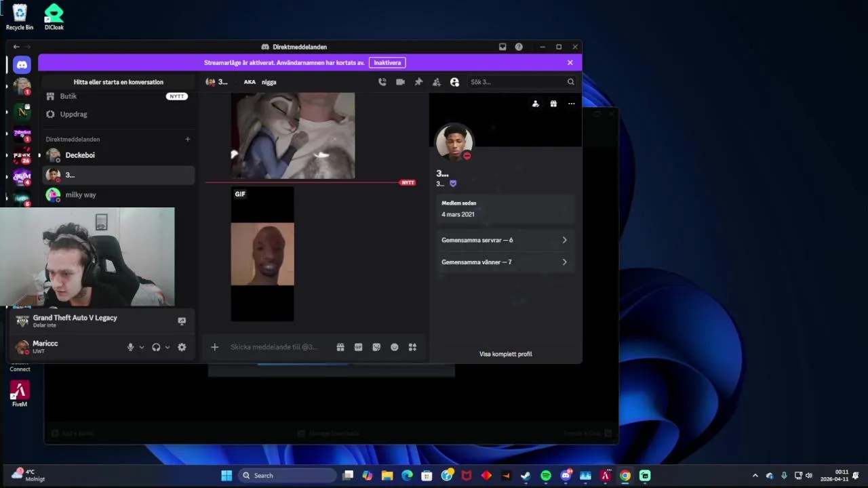
Task: Open Discord home direct messages icon
Action: [22, 65]
